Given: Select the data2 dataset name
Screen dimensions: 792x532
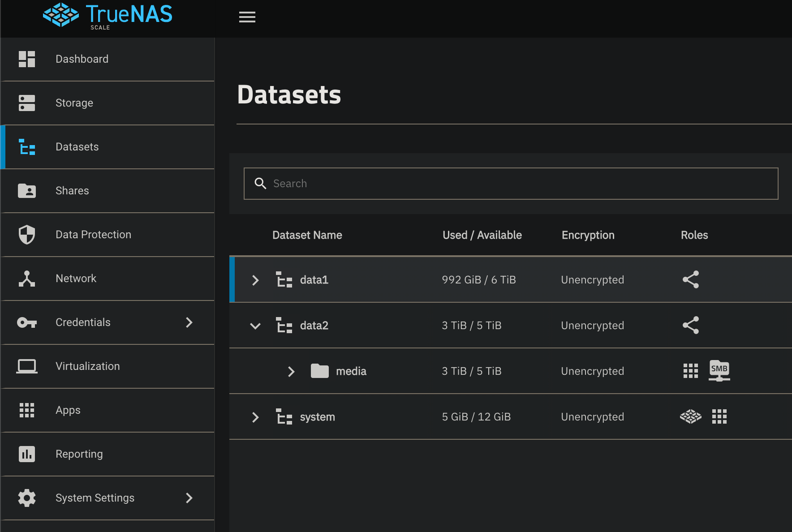Looking at the screenshot, I should coord(314,326).
